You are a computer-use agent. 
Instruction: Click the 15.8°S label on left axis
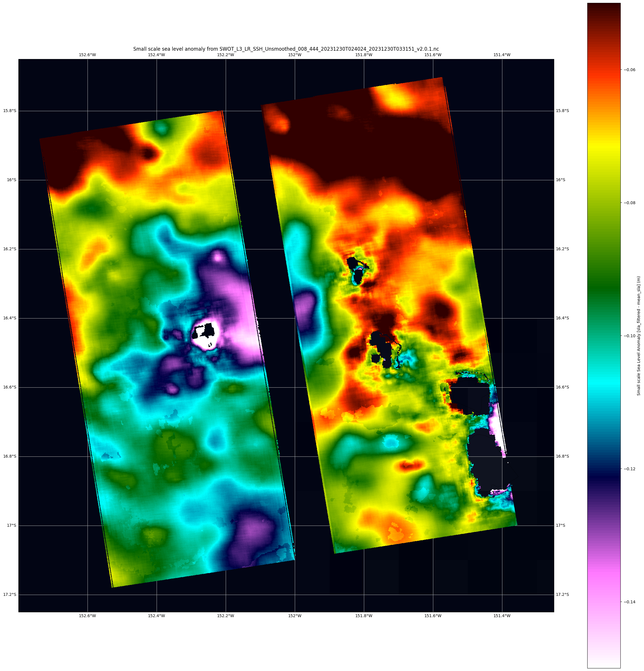point(10,111)
